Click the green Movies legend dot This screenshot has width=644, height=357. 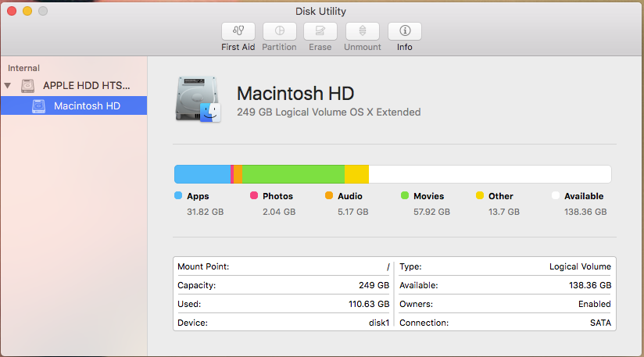(x=405, y=195)
